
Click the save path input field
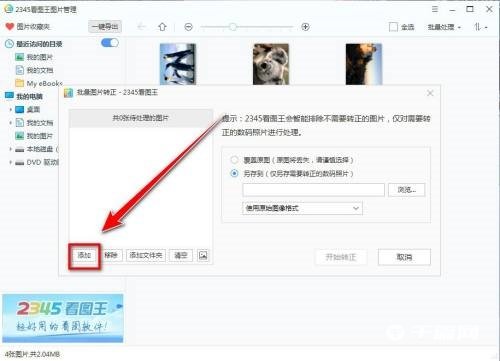[314, 190]
